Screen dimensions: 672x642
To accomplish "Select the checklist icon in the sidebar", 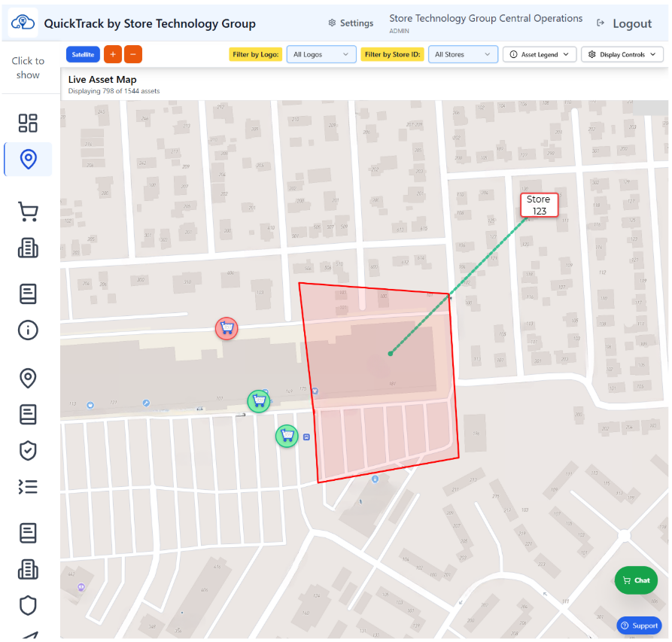I will pyautogui.click(x=28, y=486).
